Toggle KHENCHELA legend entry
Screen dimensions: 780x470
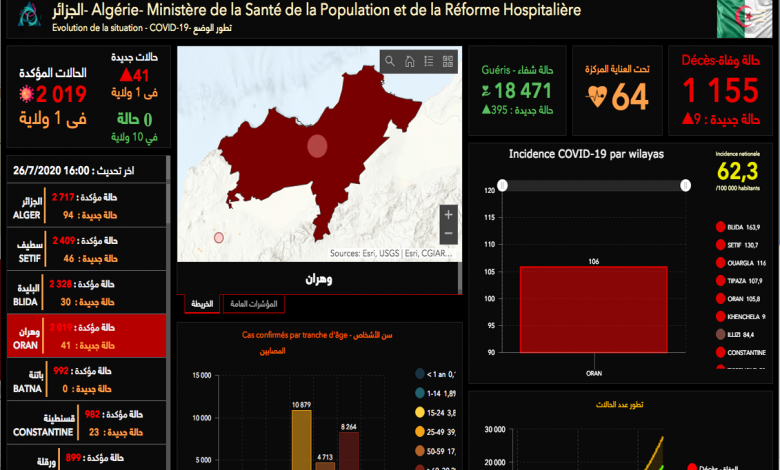(741, 317)
